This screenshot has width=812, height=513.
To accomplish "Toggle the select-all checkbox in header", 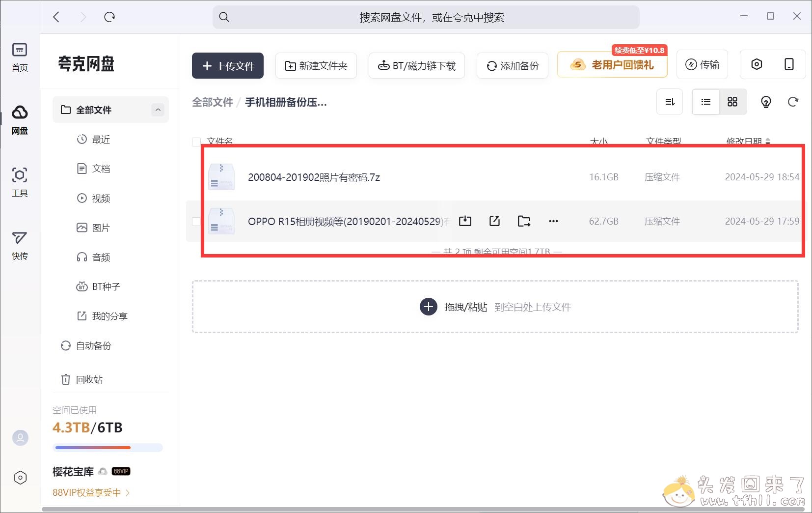I will [196, 142].
